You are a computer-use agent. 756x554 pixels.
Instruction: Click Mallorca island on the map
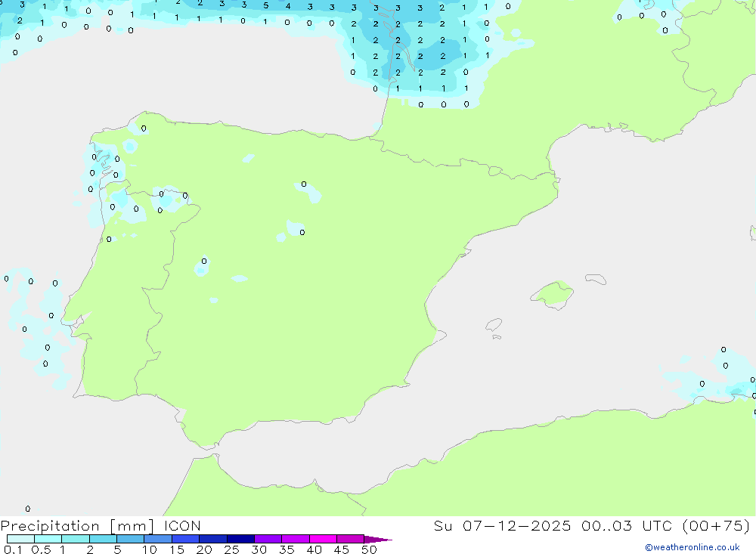tap(553, 294)
